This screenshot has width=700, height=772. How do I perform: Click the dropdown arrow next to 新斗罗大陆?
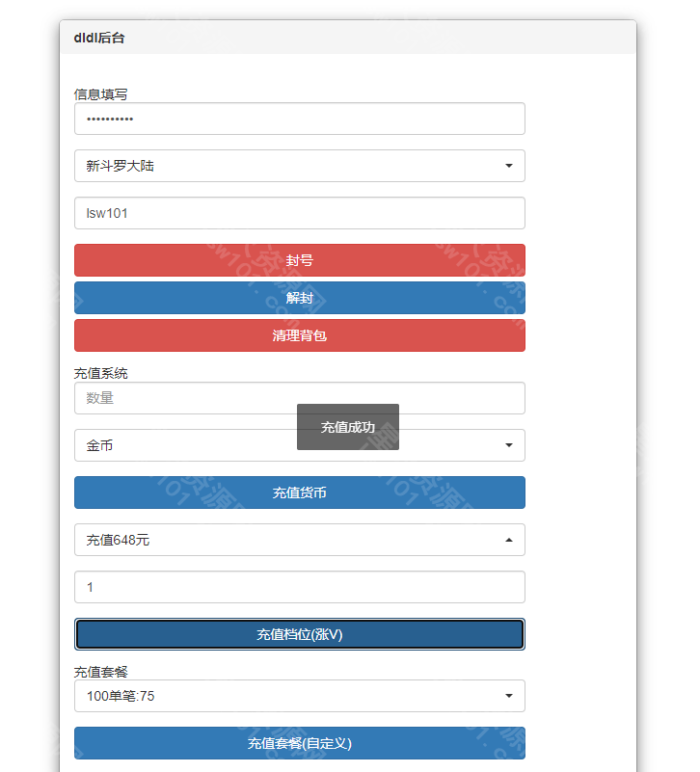click(509, 166)
